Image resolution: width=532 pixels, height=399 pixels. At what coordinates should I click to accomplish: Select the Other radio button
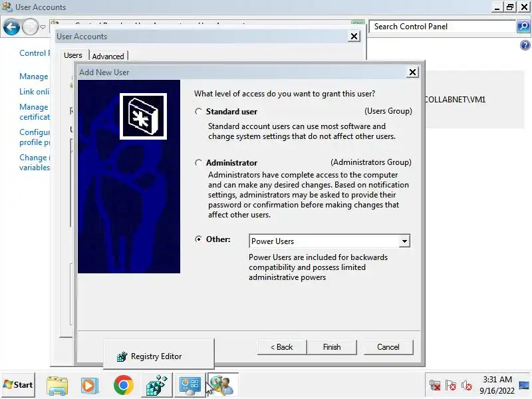point(198,239)
